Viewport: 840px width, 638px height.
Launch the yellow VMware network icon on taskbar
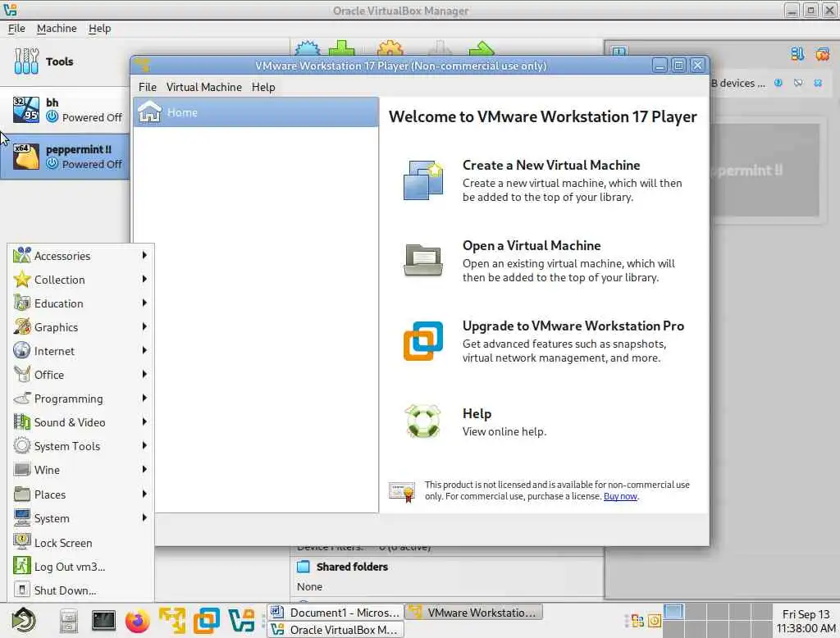[x=172, y=621]
